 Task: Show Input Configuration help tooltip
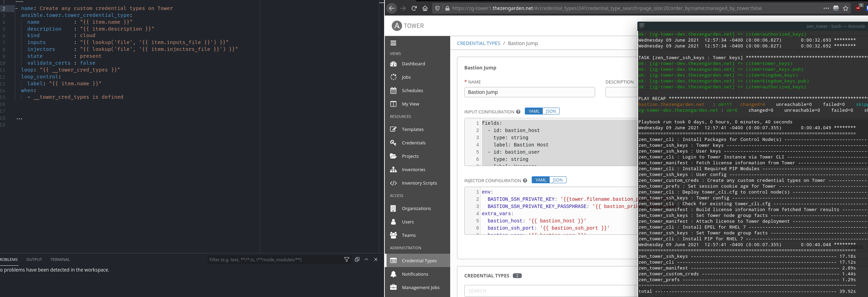pos(518,112)
